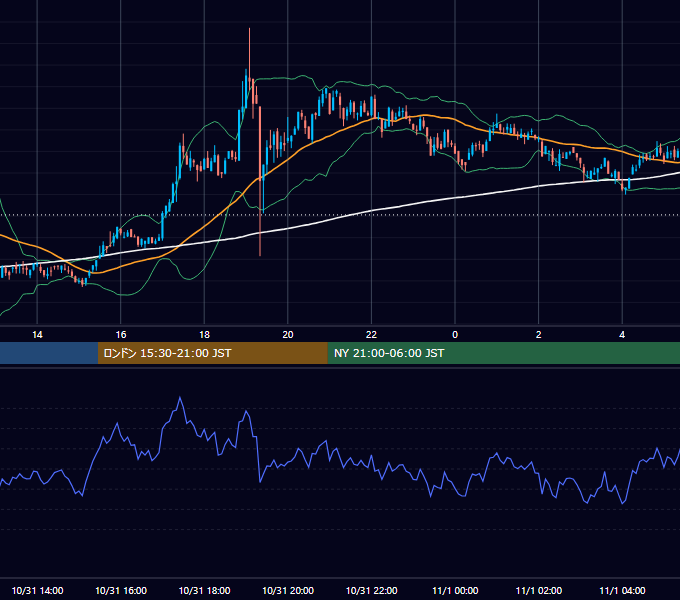Click the 4 hour label on price chart axis

622,335
